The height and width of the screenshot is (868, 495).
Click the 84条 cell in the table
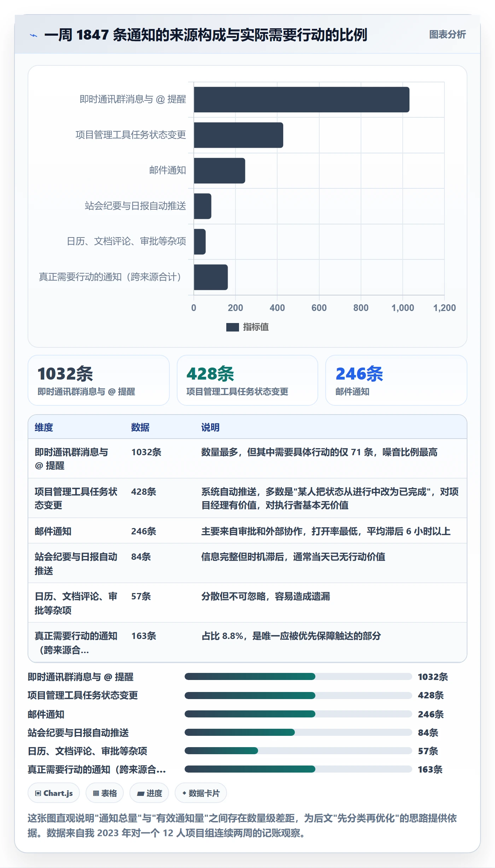[x=141, y=557]
